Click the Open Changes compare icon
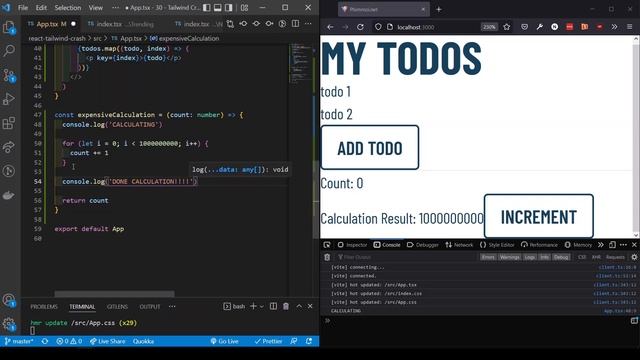The height and width of the screenshot is (360, 640). [230, 24]
